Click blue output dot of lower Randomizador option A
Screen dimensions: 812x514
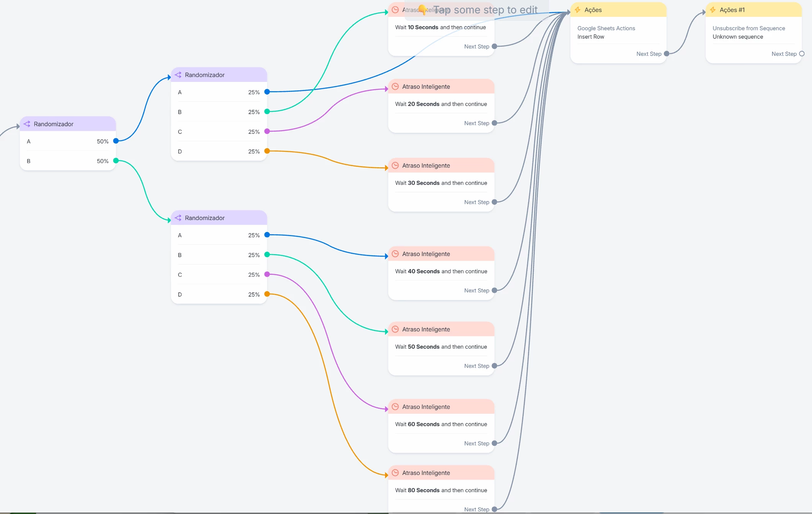[267, 235]
